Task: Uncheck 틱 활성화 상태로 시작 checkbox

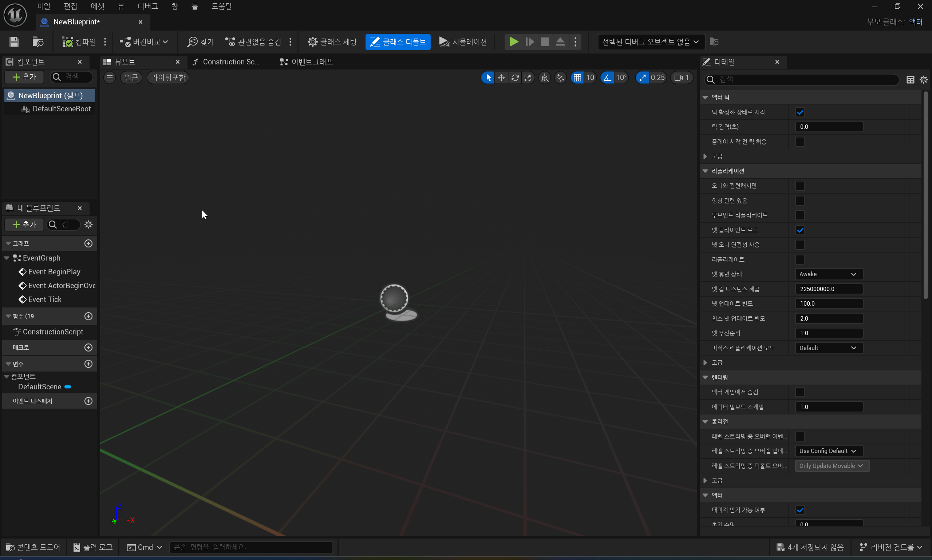Action: pos(800,112)
